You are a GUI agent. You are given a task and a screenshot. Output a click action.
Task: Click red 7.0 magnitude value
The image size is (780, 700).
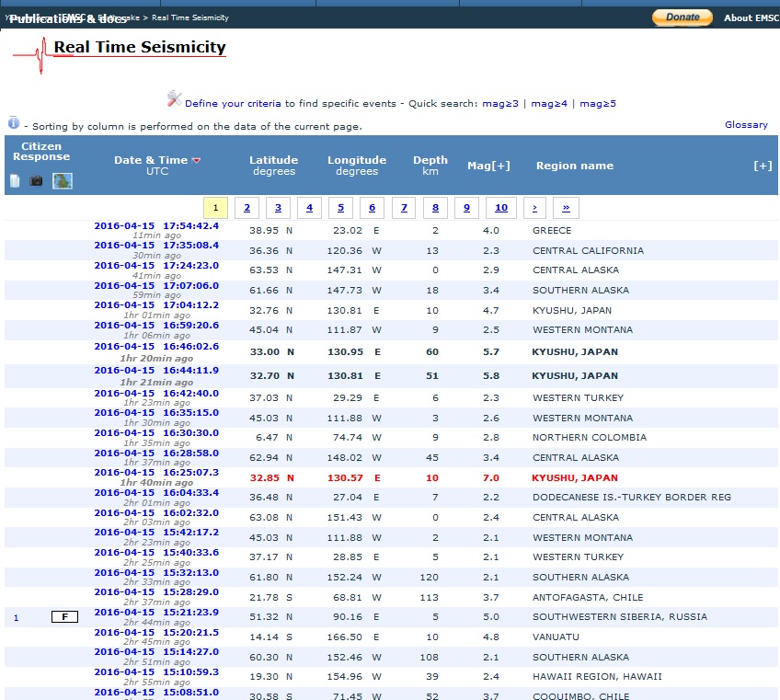click(x=490, y=478)
